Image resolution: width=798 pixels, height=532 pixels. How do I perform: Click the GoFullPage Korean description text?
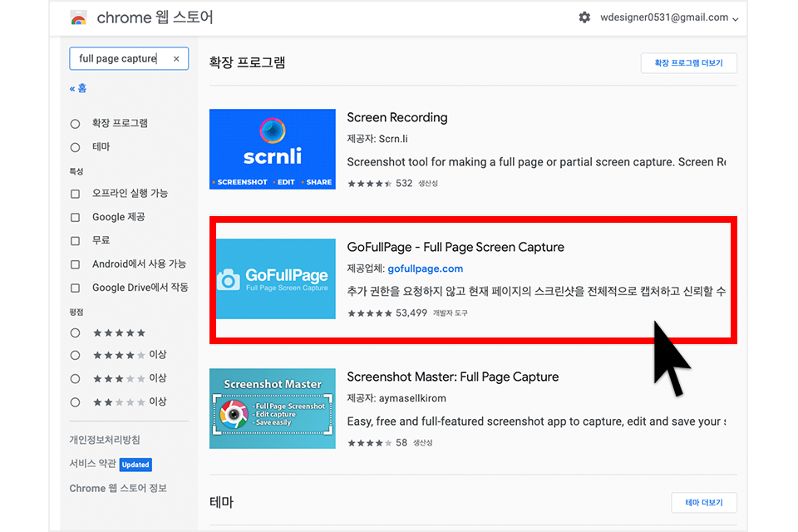pos(536,292)
